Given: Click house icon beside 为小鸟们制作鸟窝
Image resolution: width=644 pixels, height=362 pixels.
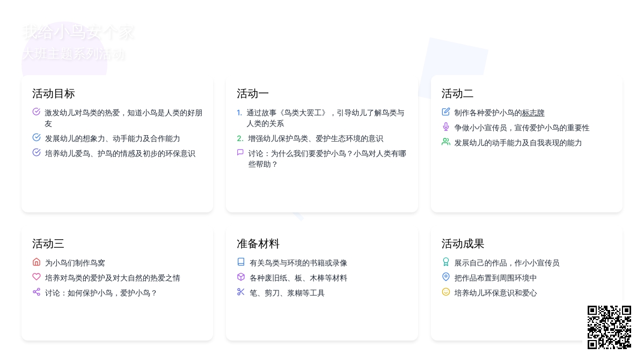Looking at the screenshot, I should coord(36,262).
